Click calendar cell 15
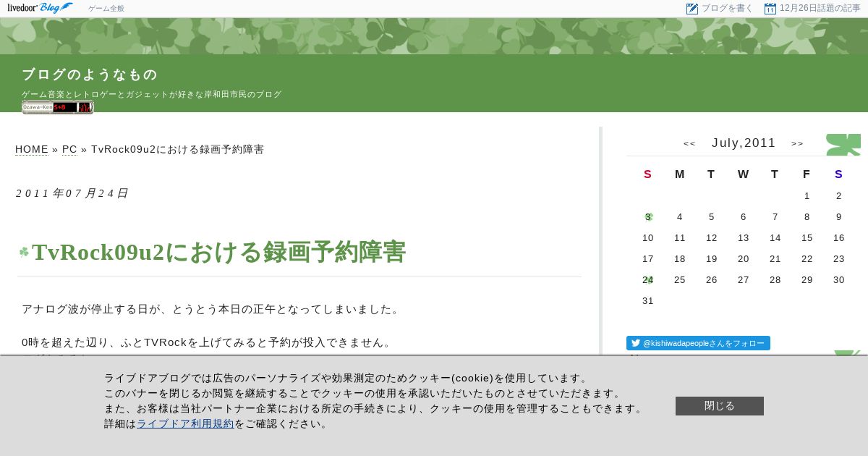This screenshot has width=868, height=456. (x=807, y=237)
